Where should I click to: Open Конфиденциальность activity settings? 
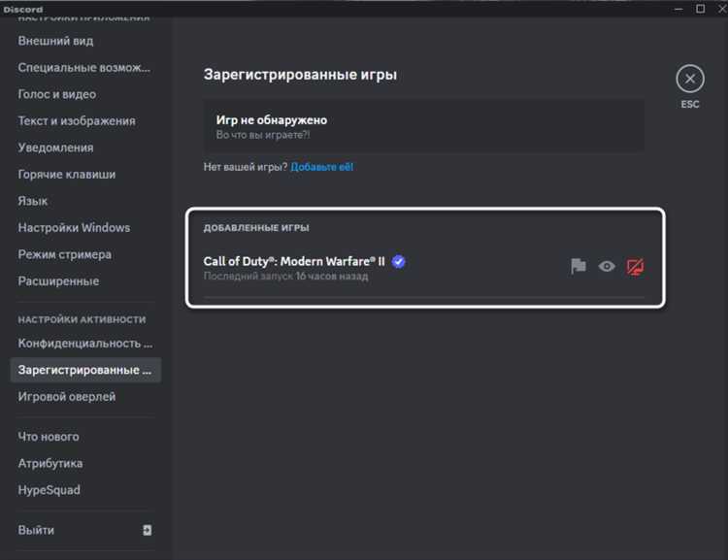click(85, 344)
